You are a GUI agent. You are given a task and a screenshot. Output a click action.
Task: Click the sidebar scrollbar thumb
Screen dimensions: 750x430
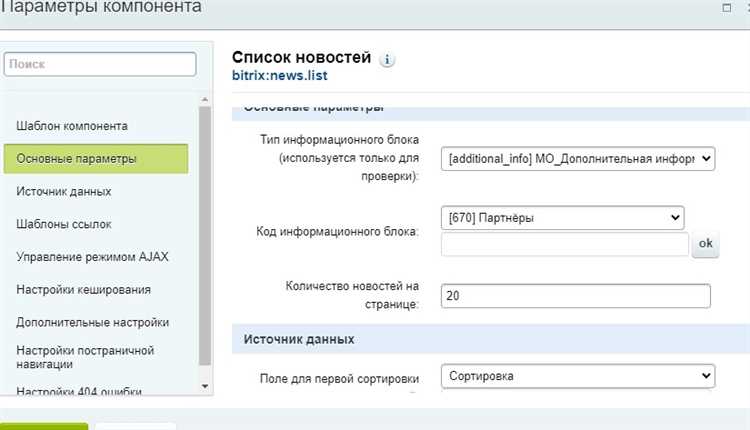(205, 236)
